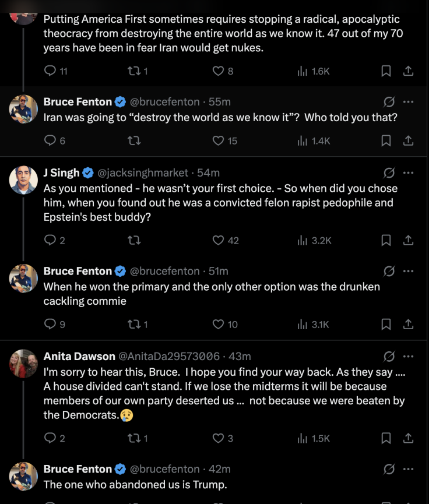Toggle bookmark on the top tweet
Viewport: 429px width, 504px height.
(x=385, y=71)
